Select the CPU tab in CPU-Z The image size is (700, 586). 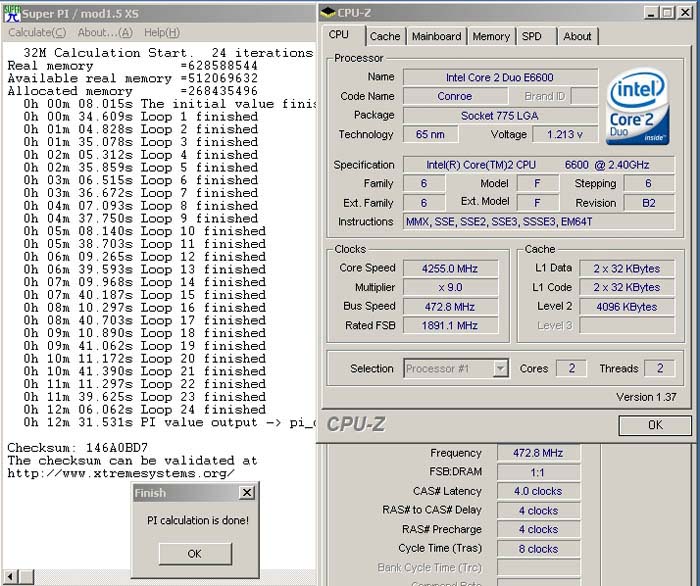[x=343, y=35]
